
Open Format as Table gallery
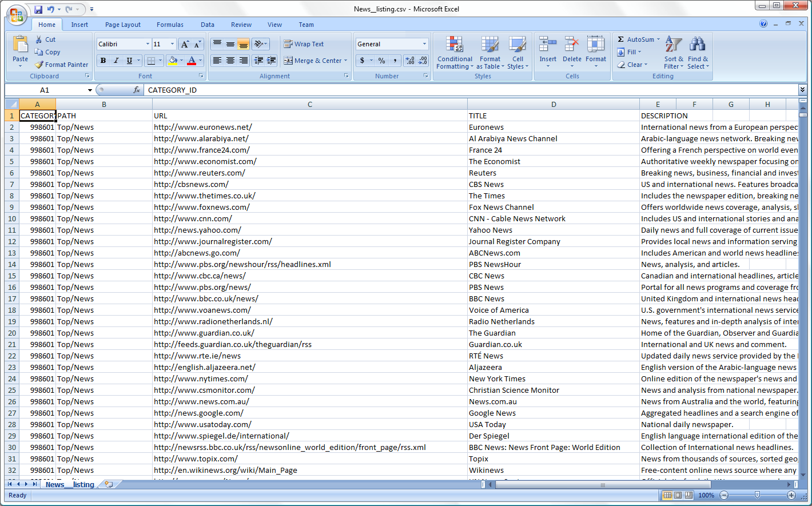pyautogui.click(x=490, y=53)
